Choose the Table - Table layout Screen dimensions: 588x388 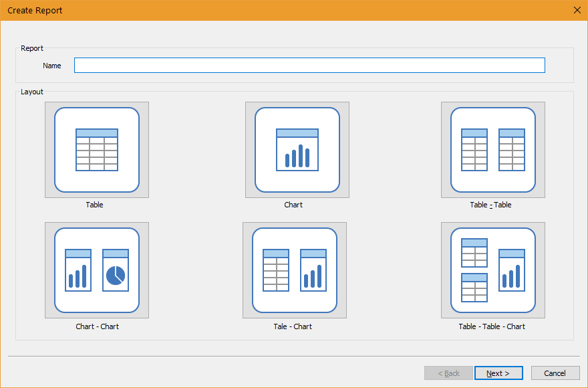pos(492,149)
